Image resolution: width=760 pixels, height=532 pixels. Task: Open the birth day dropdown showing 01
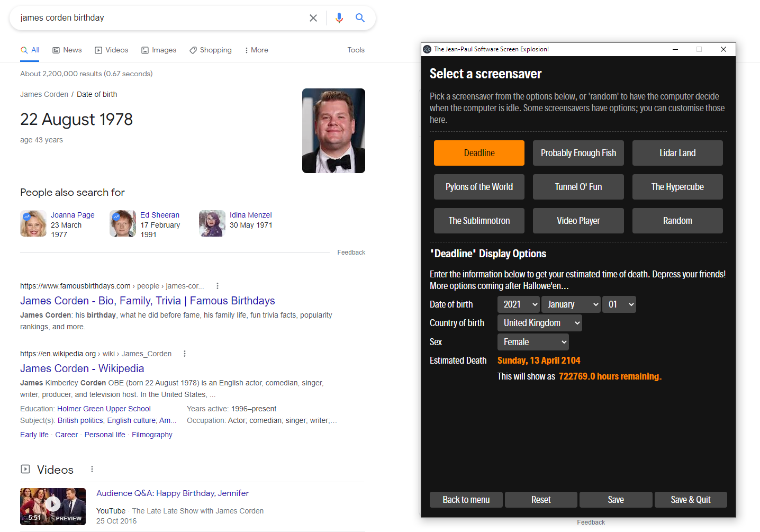(x=619, y=304)
